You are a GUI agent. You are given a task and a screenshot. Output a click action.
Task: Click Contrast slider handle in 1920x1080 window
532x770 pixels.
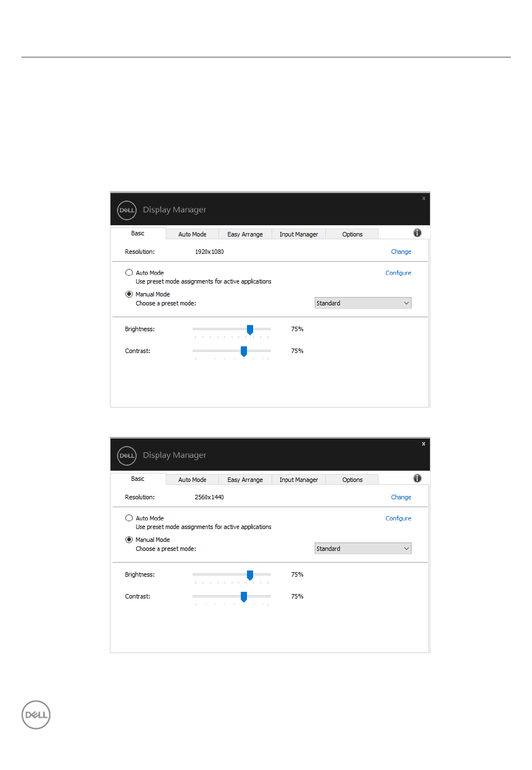pyautogui.click(x=244, y=351)
